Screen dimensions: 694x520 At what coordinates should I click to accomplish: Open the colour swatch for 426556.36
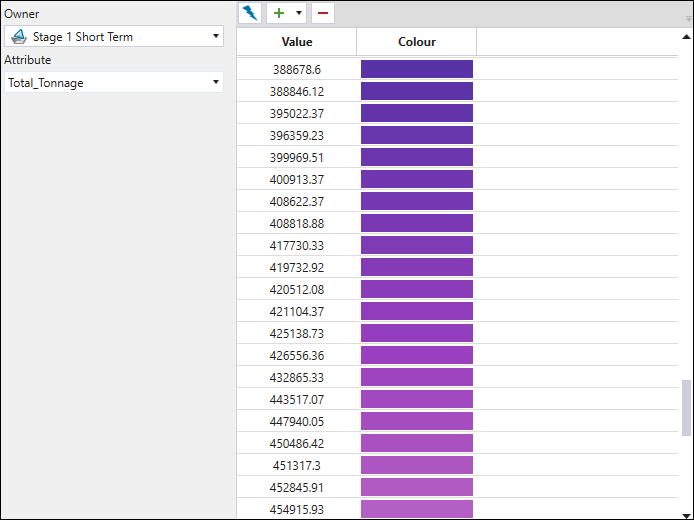[x=416, y=355]
